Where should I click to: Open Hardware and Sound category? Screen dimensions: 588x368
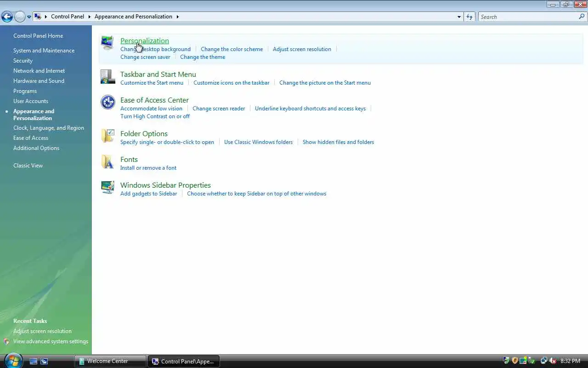coord(39,81)
